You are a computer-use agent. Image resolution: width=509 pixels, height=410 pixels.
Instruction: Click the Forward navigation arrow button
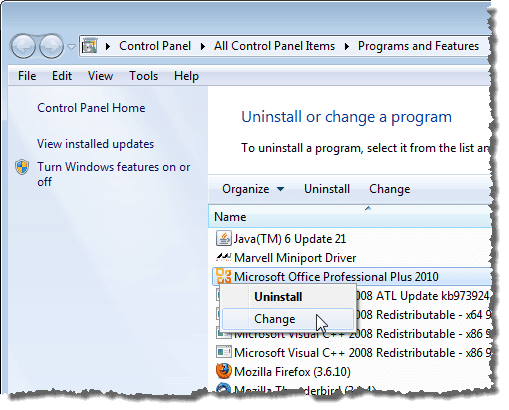[51, 46]
